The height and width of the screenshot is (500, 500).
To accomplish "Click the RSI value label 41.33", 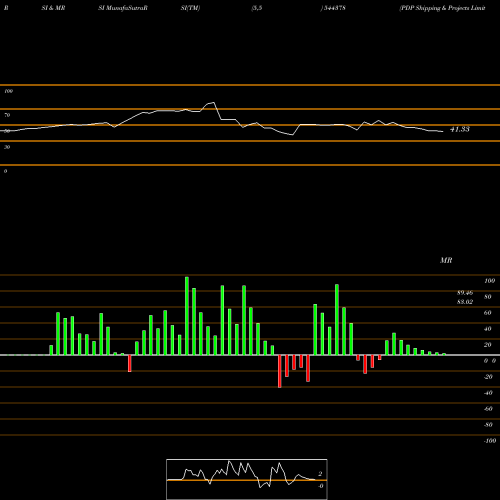I will [460, 129].
